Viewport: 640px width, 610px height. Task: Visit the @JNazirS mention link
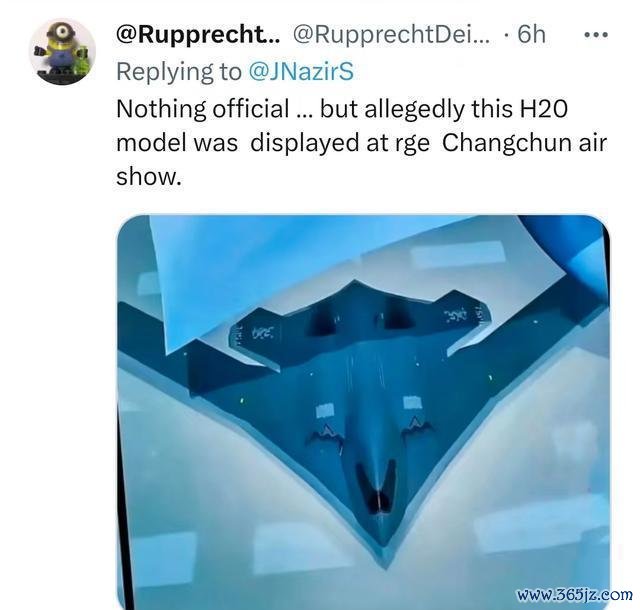click(301, 71)
